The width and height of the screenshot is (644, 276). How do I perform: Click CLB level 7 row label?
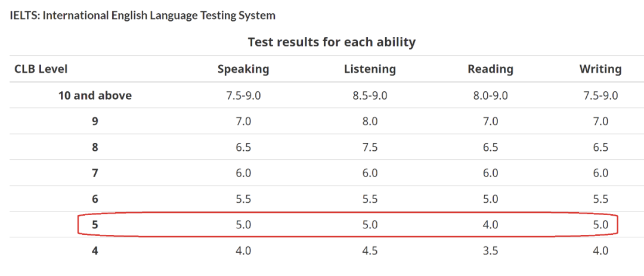(95, 173)
